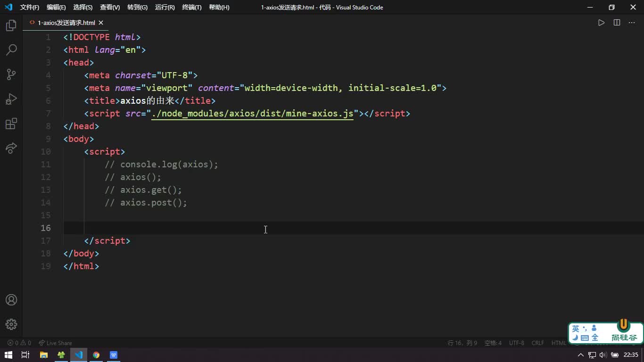Open the Accounts icon in activity bar
The image size is (644, 362).
[11, 300]
